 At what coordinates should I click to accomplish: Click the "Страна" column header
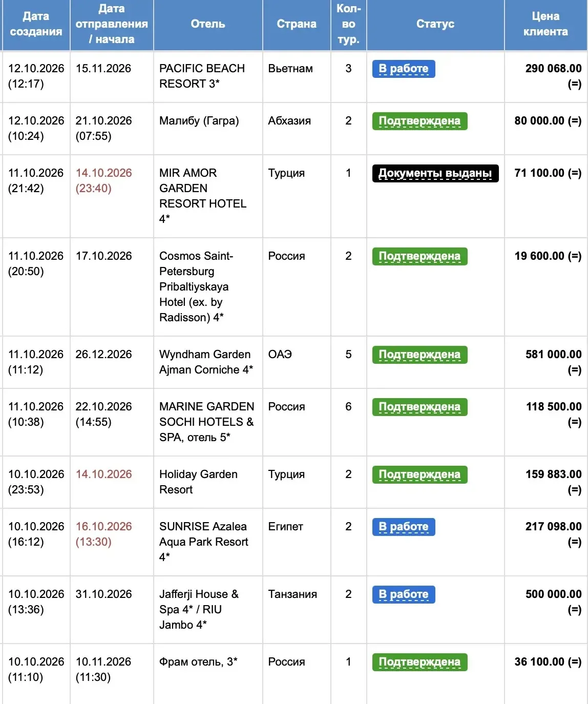point(297,24)
